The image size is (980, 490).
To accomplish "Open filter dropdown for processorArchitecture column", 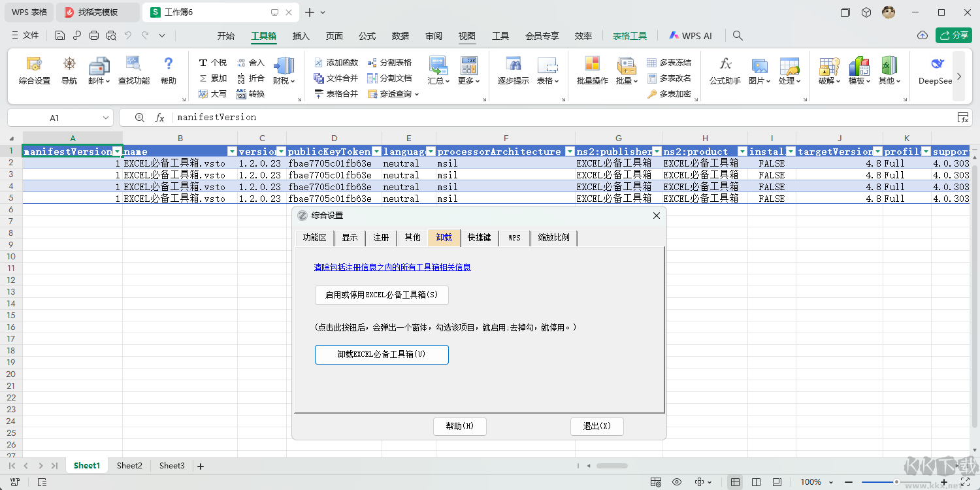I will tap(569, 152).
